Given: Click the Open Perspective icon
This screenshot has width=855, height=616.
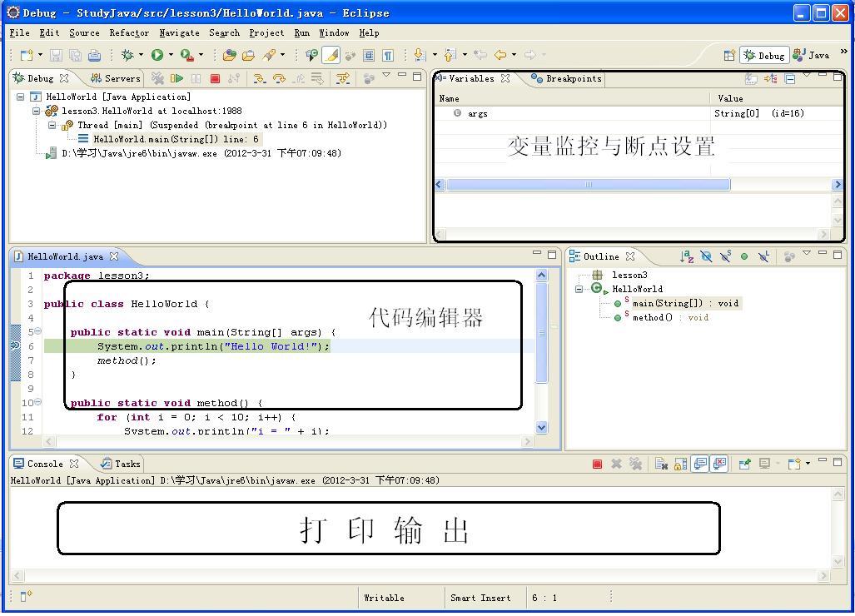Looking at the screenshot, I should click(x=729, y=55).
